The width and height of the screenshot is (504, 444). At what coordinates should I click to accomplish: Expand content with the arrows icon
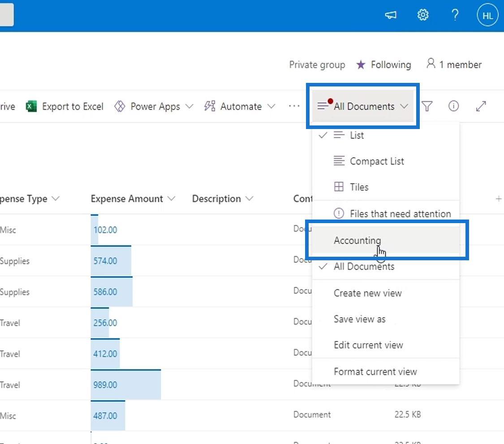(481, 106)
